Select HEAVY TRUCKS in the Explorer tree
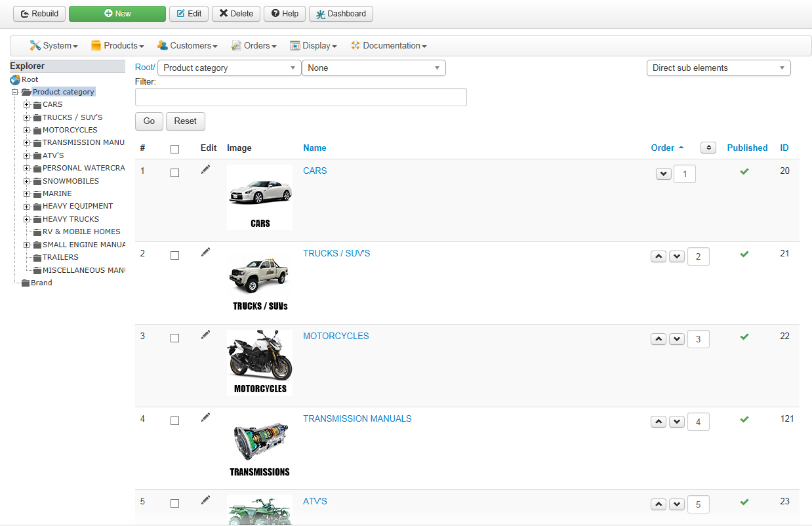Screen dimensions: 812x526 [x=71, y=219]
